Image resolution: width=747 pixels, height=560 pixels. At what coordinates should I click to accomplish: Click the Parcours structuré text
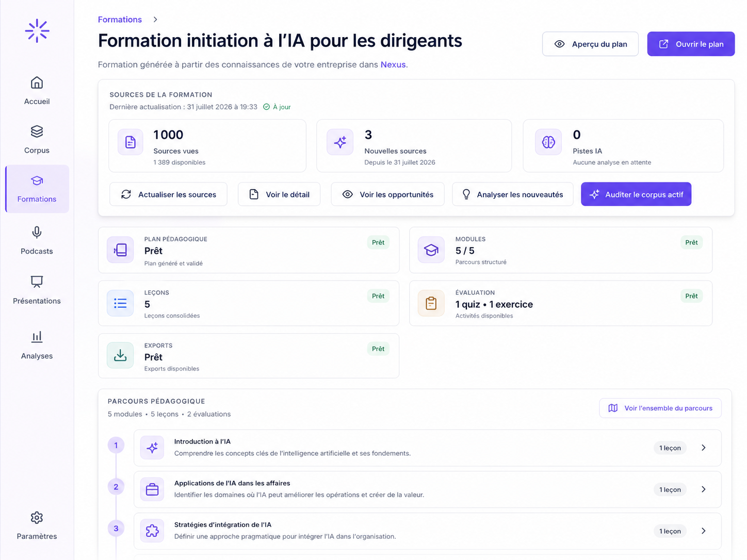481,262
